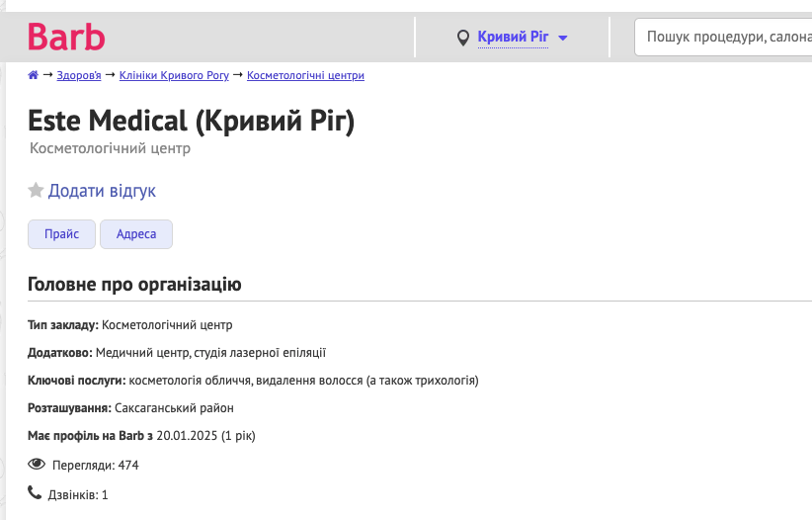Click the Додати відгук link
Screen dimensions: 812x520
(102, 191)
